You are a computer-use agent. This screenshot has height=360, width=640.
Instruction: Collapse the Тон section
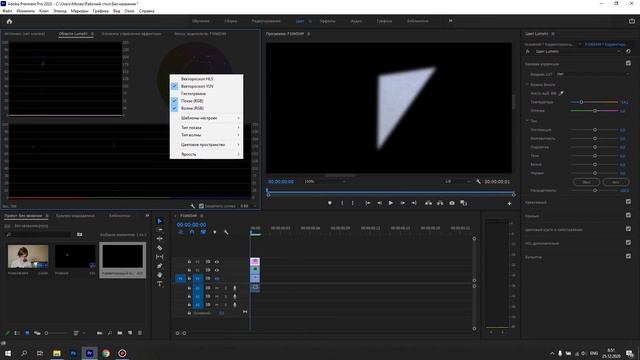pos(527,121)
